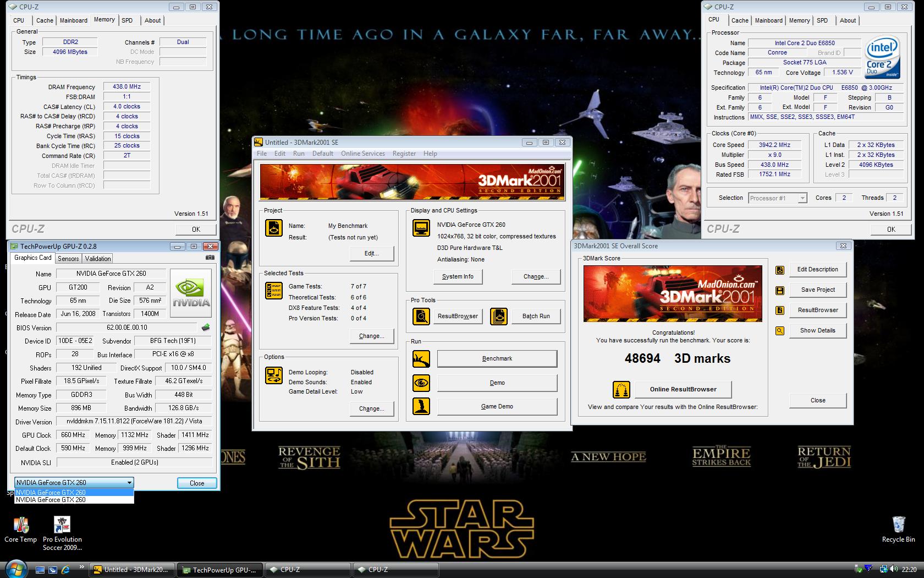
Task: Click the Selected Tests checklist icon
Action: 274,290
